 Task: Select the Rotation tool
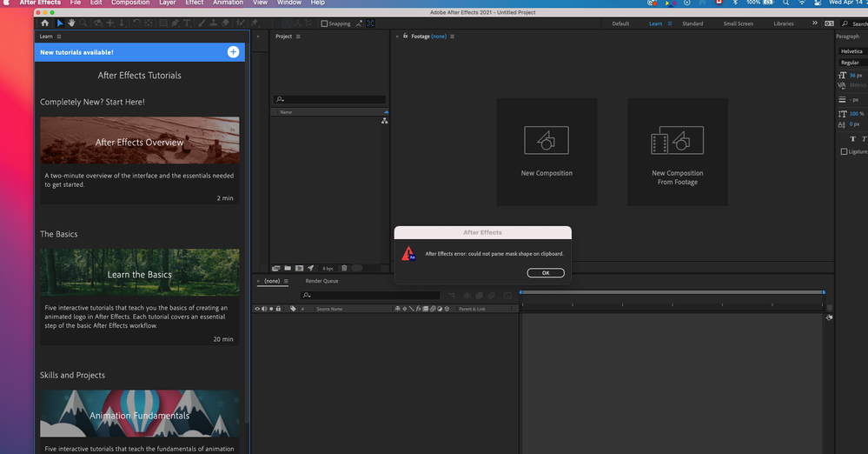click(x=136, y=23)
